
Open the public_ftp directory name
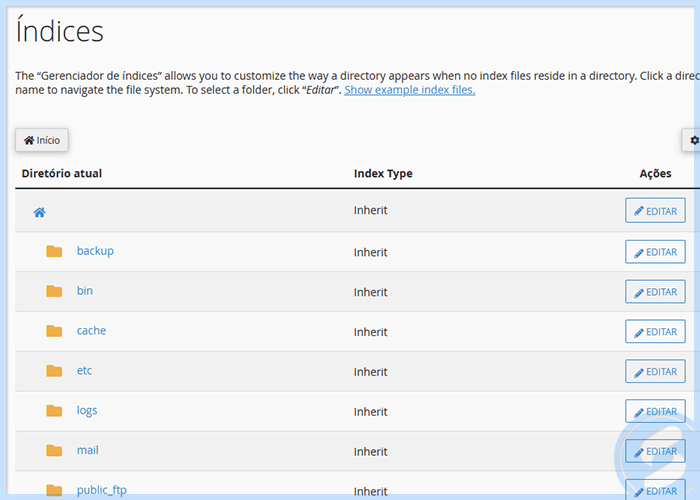[x=102, y=490]
